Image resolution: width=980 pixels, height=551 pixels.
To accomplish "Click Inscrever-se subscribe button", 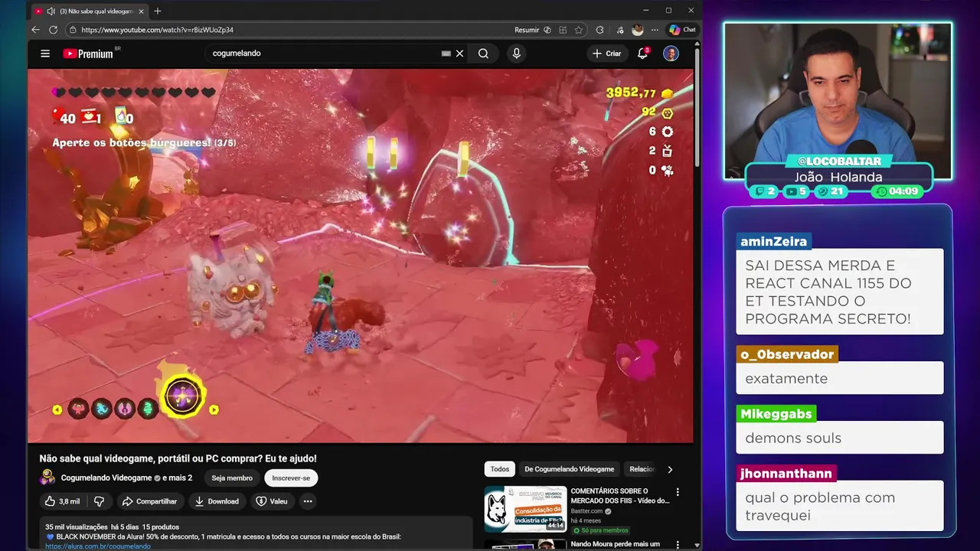I will 291,478.
